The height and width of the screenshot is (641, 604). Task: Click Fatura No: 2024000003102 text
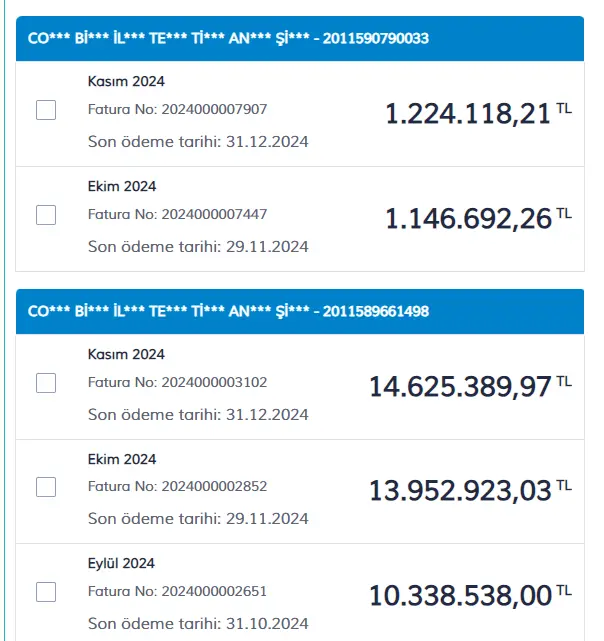pyautogui.click(x=177, y=382)
